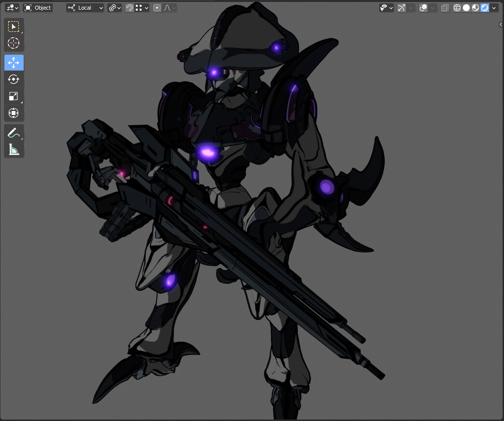Open the viewport shading settings dropdown
This screenshot has height=421, width=504.
[493, 8]
